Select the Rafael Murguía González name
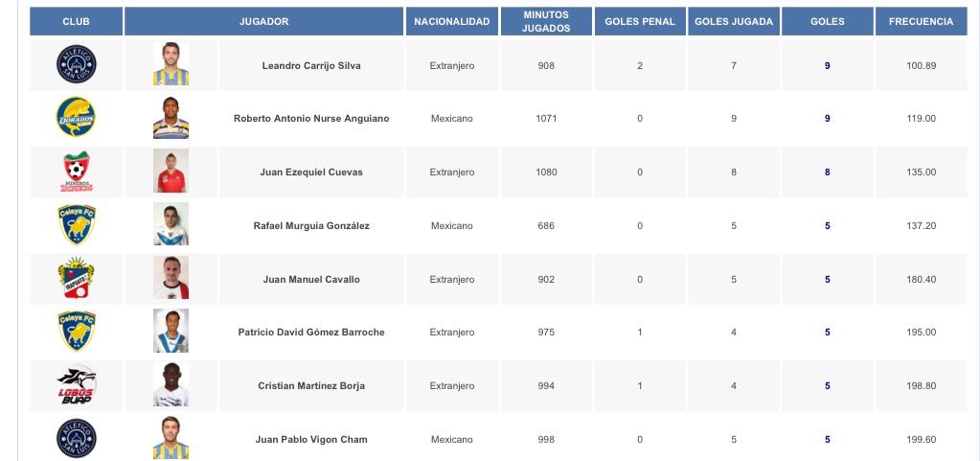This screenshot has width=980, height=461. 311,225
